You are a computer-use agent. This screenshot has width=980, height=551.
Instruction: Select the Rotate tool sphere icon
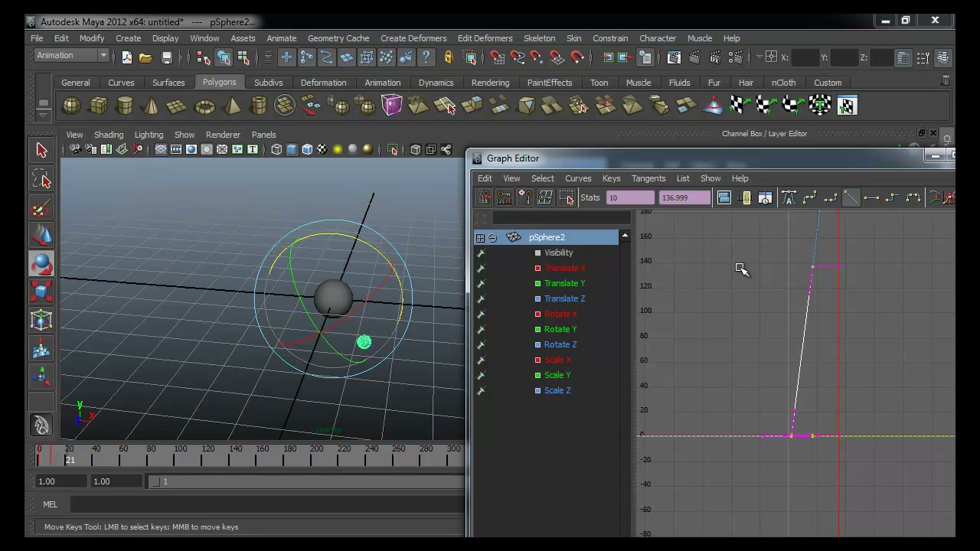coord(41,264)
